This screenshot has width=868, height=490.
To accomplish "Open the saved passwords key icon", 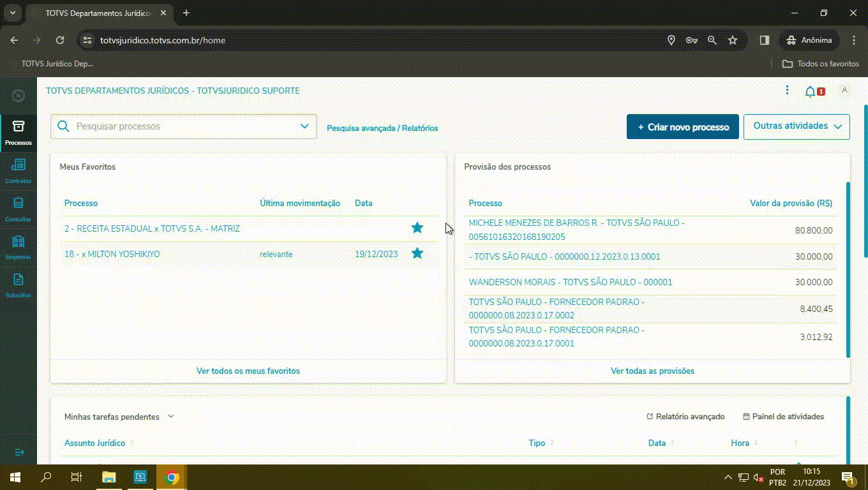I will (691, 40).
